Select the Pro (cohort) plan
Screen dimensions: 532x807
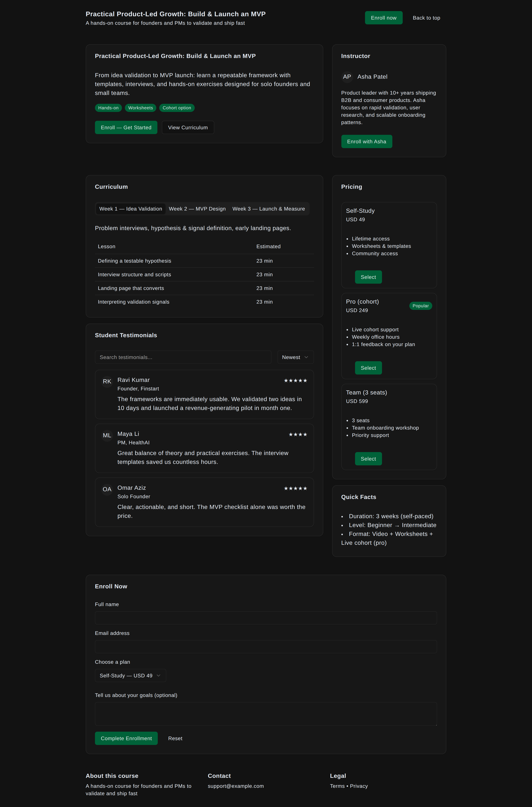[x=368, y=368]
